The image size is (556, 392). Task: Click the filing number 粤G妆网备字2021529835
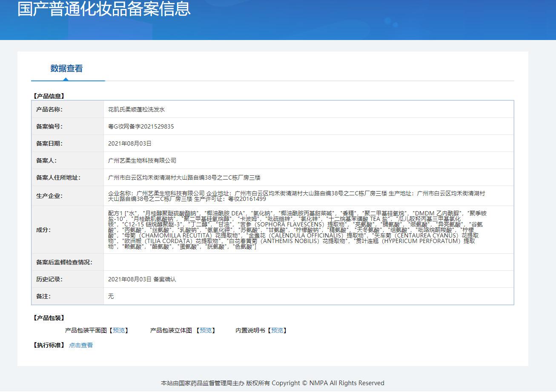pyautogui.click(x=141, y=126)
